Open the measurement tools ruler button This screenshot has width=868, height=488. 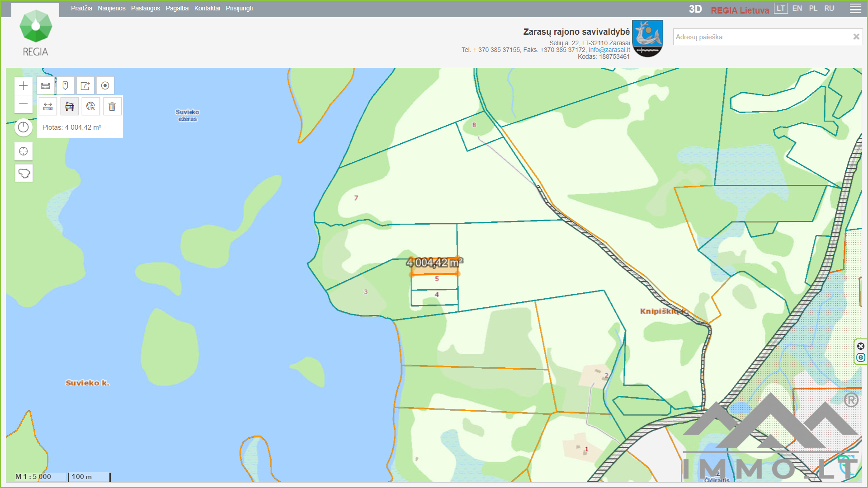tap(46, 86)
